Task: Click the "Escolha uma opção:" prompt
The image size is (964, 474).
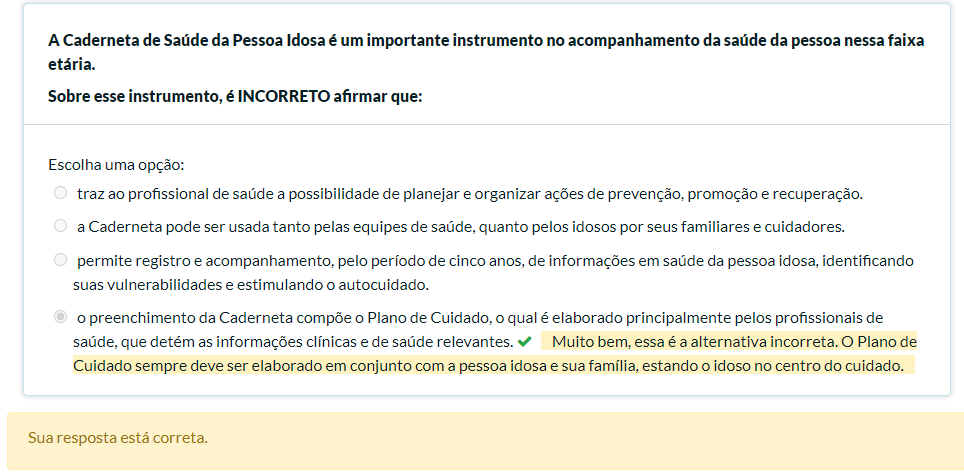Action: coord(116,164)
